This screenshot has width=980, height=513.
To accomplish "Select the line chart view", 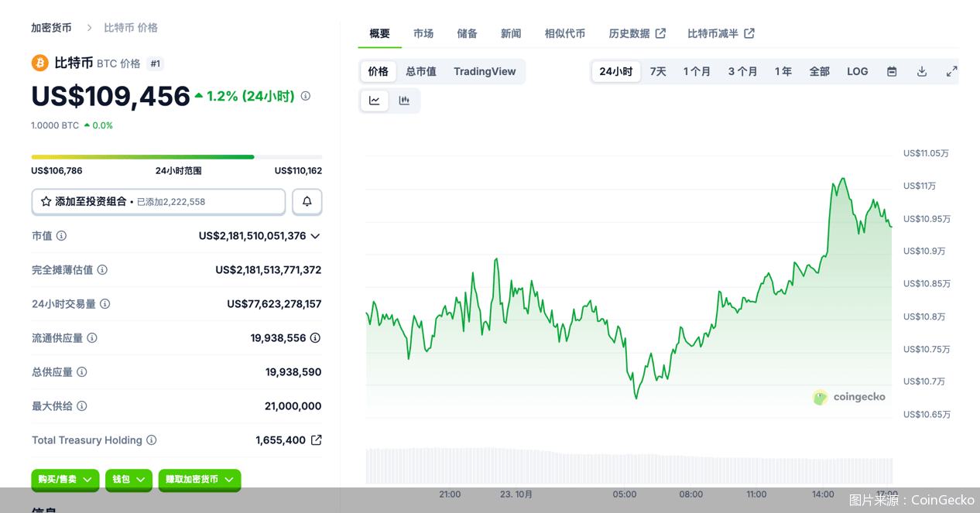I will pos(375,101).
